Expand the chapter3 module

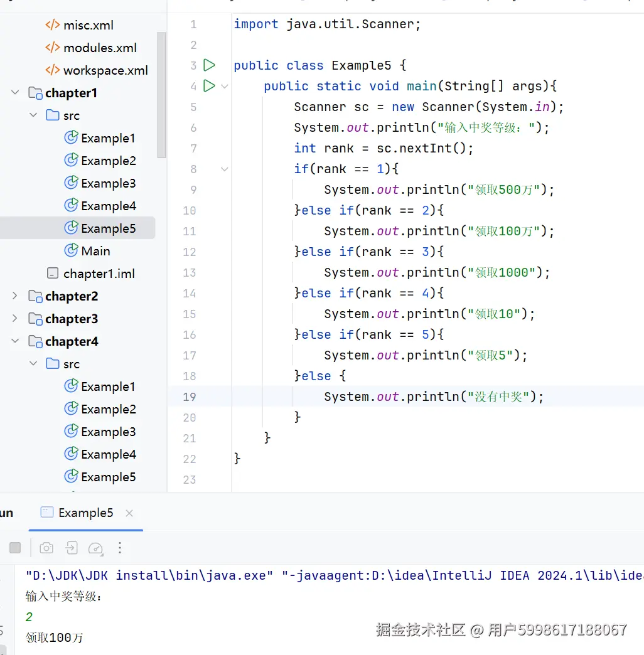click(15, 318)
